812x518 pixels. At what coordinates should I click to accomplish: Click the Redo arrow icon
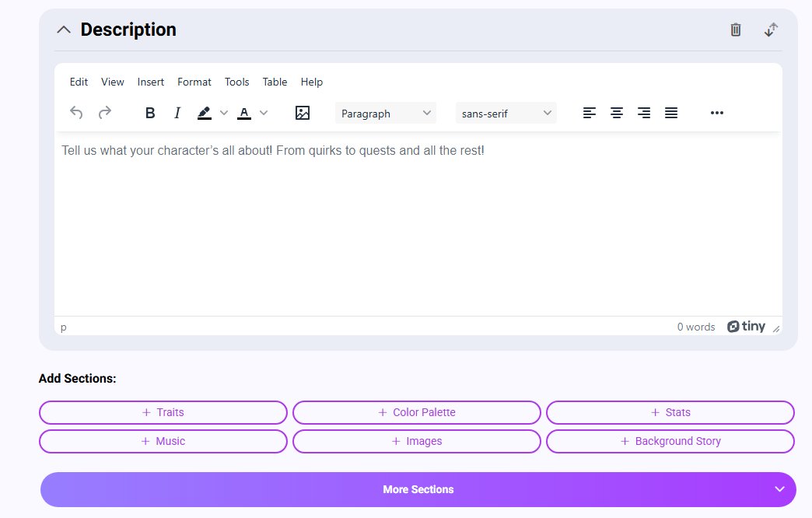tap(104, 113)
